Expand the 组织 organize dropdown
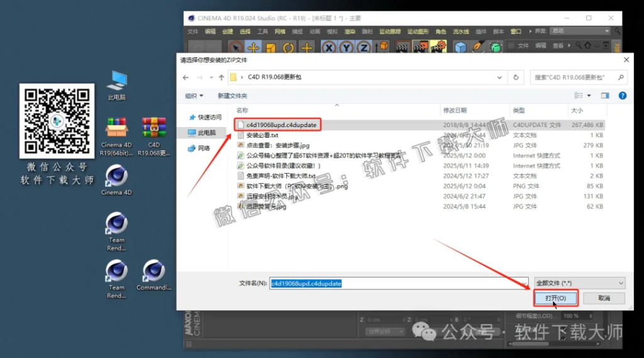The width and height of the screenshot is (644, 358). [194, 96]
